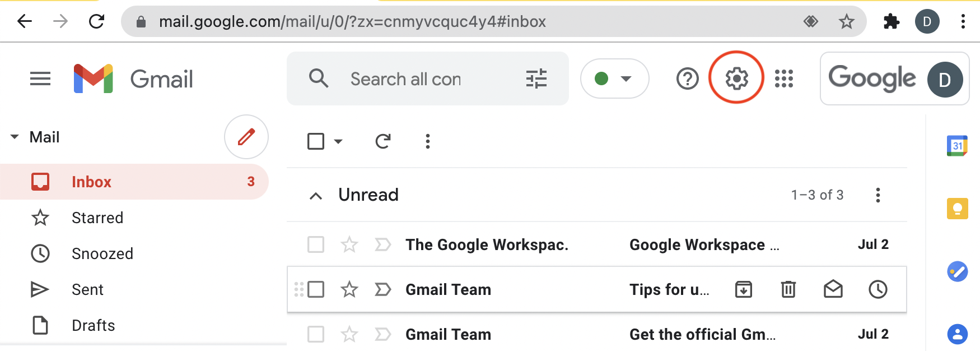Open the select-all checkbox dropdown arrow

coord(338,141)
